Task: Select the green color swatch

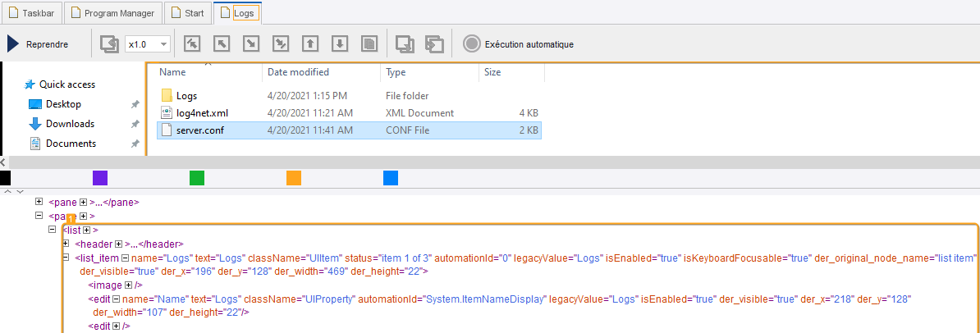Action: 197,178
